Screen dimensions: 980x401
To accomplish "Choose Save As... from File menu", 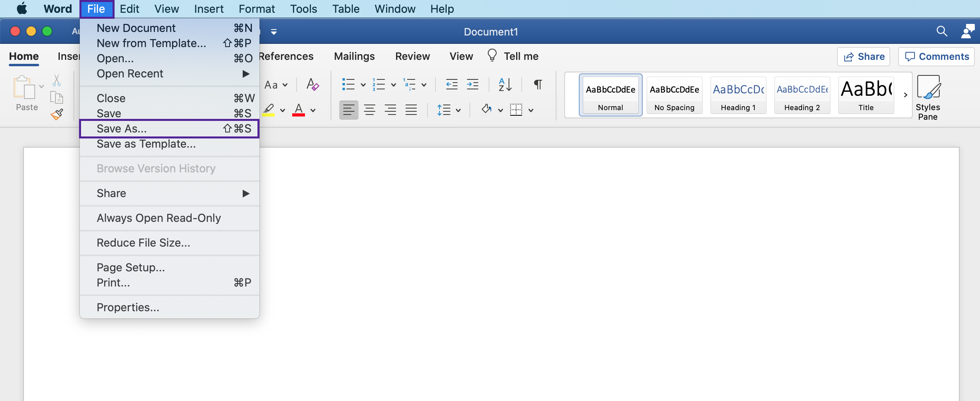I will click(x=170, y=128).
